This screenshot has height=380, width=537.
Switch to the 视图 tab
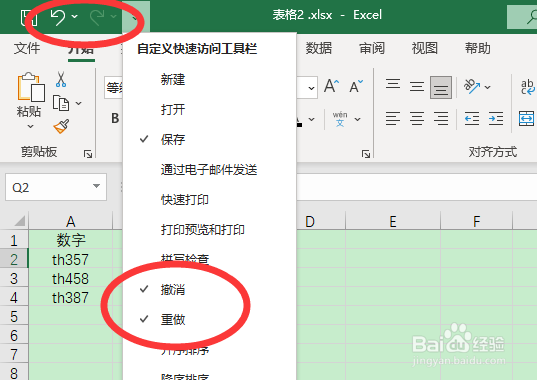(425, 48)
